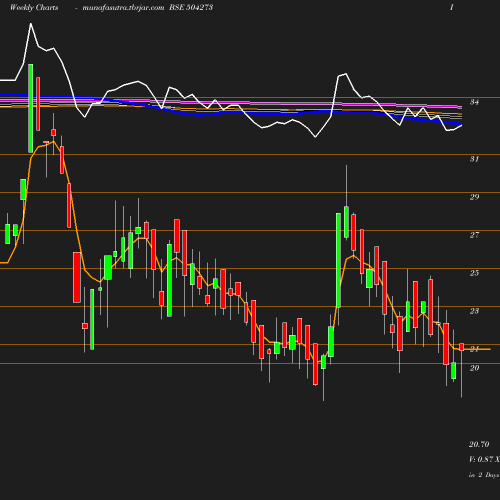
Task: Click the price axis label 25
Action: pos(474,273)
